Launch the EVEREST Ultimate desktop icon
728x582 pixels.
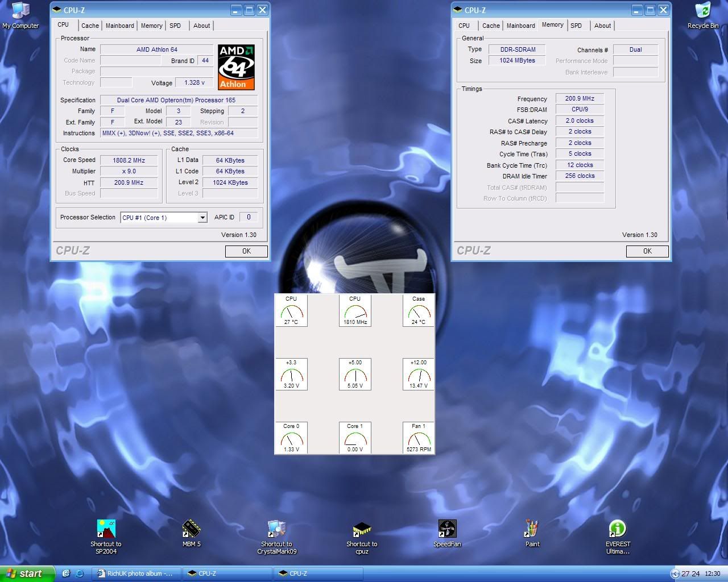click(618, 529)
